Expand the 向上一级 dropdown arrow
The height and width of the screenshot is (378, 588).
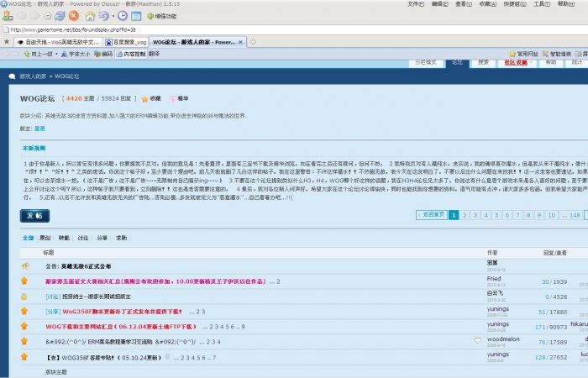pyautogui.click(x=56, y=54)
